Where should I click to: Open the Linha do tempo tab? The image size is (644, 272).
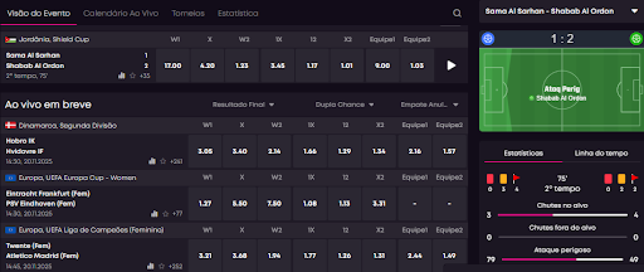coord(601,153)
